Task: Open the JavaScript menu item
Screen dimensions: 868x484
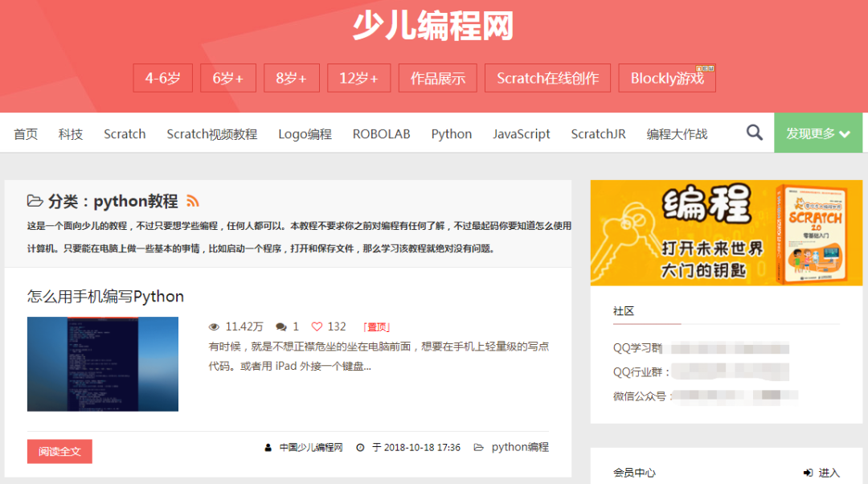Action: tap(522, 134)
